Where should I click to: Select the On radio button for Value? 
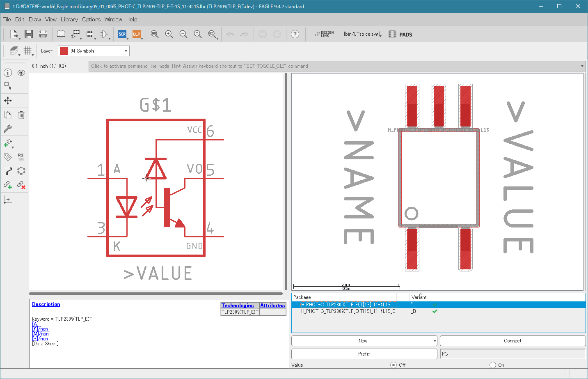coord(493,365)
